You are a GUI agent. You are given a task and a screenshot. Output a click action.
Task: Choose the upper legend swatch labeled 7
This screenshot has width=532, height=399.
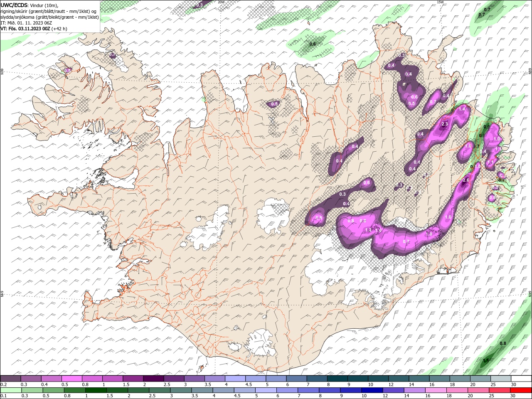coord(317,379)
